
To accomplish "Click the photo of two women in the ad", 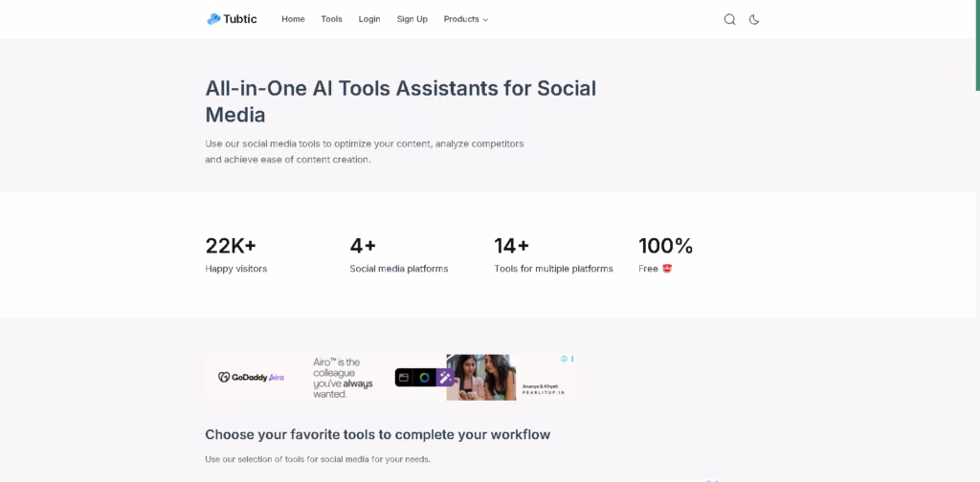I will [480, 377].
